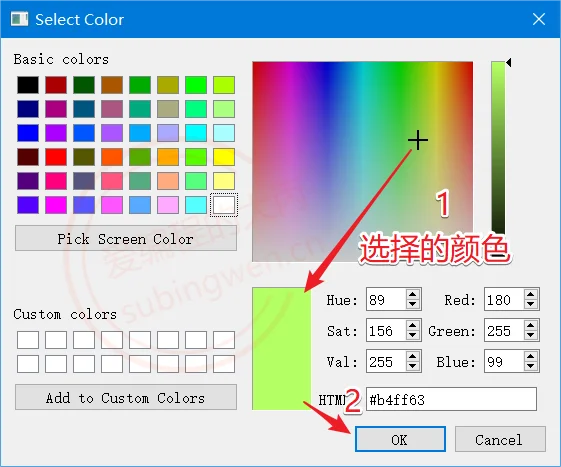Click the crosshair in the color spectrum
561x467 pixels.
[x=418, y=140]
